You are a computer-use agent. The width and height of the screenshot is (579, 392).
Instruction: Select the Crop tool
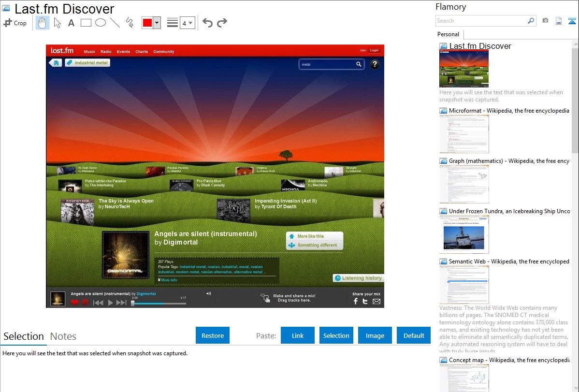coord(15,23)
